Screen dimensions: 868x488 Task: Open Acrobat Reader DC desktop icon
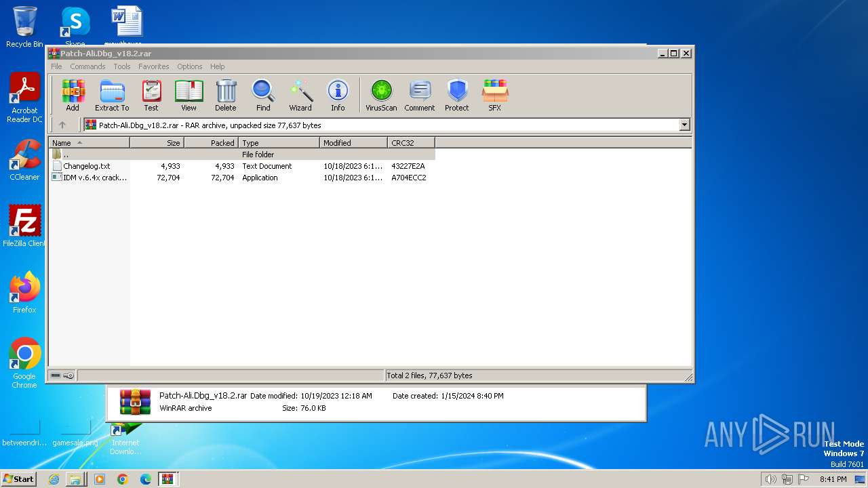(x=24, y=98)
